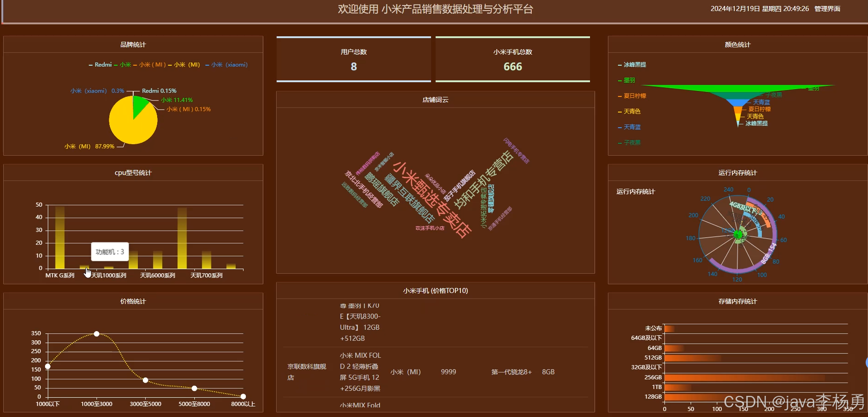Open the 管理界面 link in the header
868x417 pixels.
coord(827,9)
